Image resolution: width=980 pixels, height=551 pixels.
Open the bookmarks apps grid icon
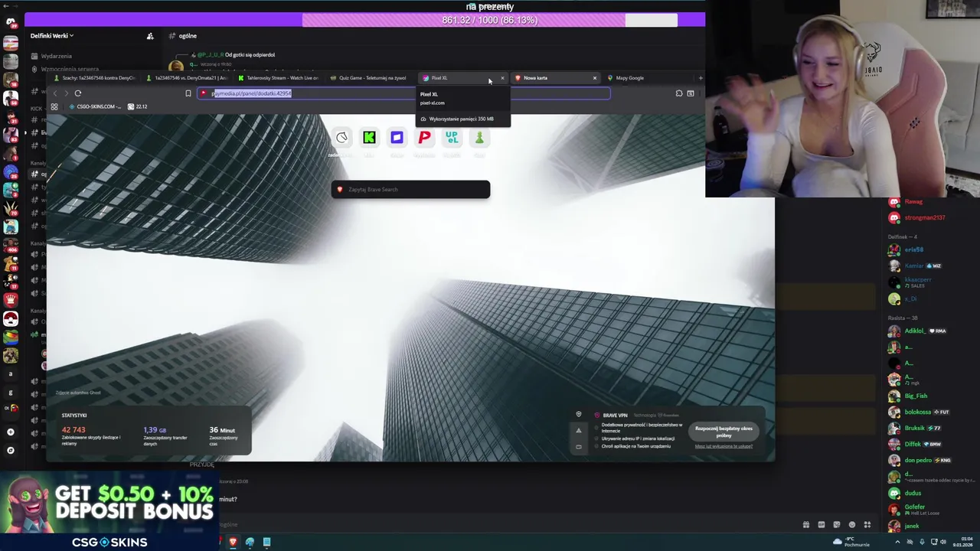pos(54,106)
